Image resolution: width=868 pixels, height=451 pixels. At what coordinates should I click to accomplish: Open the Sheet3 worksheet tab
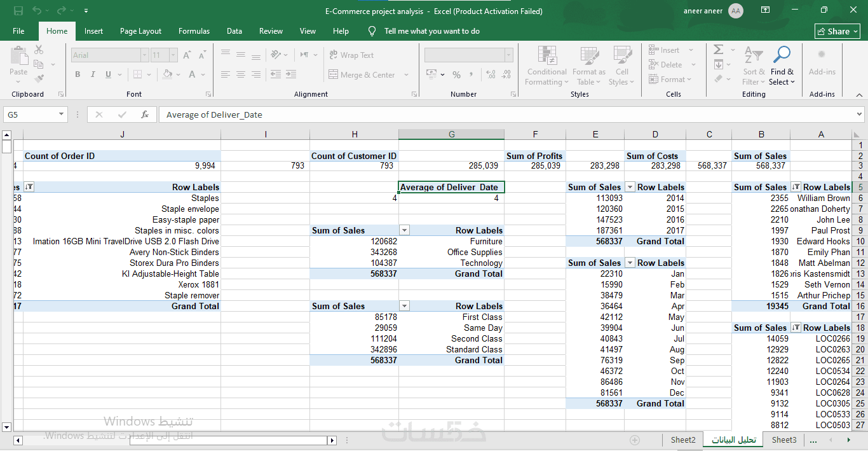[784, 440]
